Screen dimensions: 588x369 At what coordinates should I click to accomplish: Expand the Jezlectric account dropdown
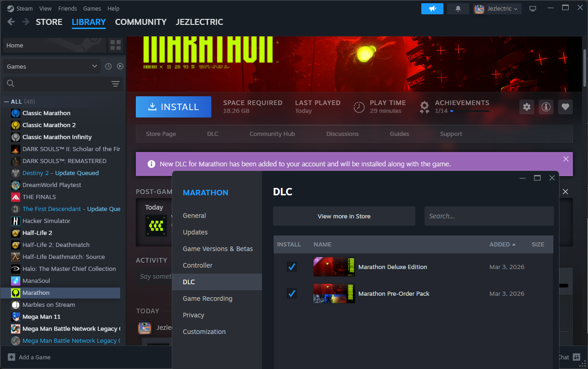(497, 9)
